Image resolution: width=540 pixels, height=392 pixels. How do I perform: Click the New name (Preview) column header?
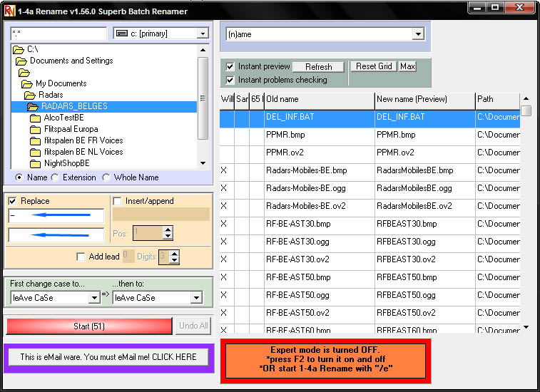coord(424,99)
